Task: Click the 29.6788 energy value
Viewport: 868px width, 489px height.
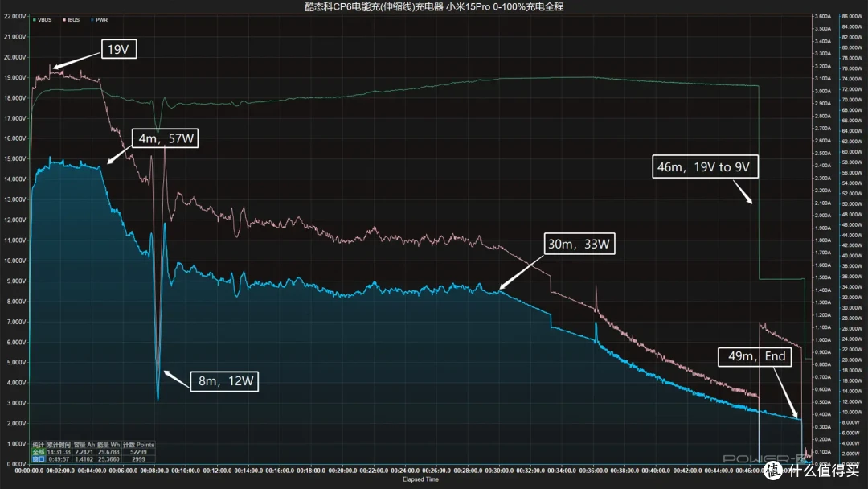Action: pyautogui.click(x=108, y=452)
